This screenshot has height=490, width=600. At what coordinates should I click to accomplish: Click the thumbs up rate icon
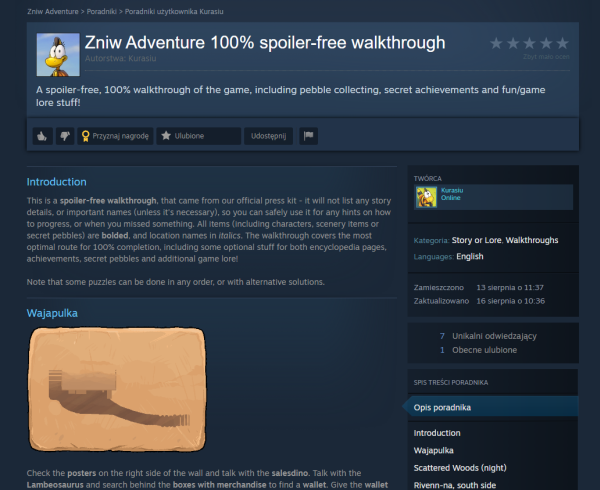(x=42, y=136)
